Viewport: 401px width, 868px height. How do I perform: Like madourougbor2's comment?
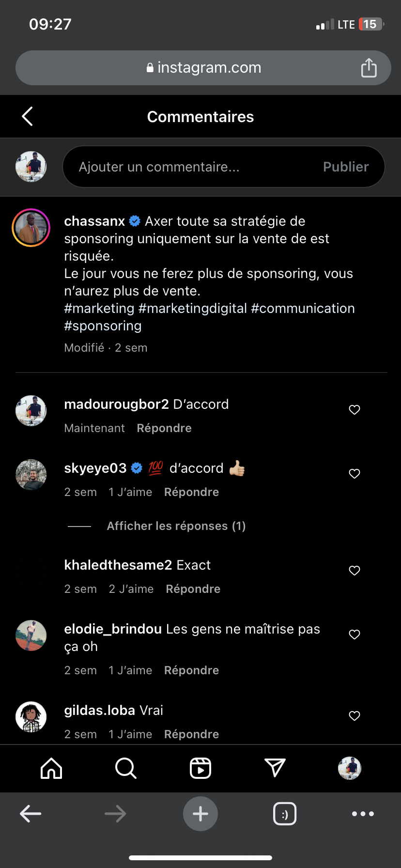coord(355,410)
